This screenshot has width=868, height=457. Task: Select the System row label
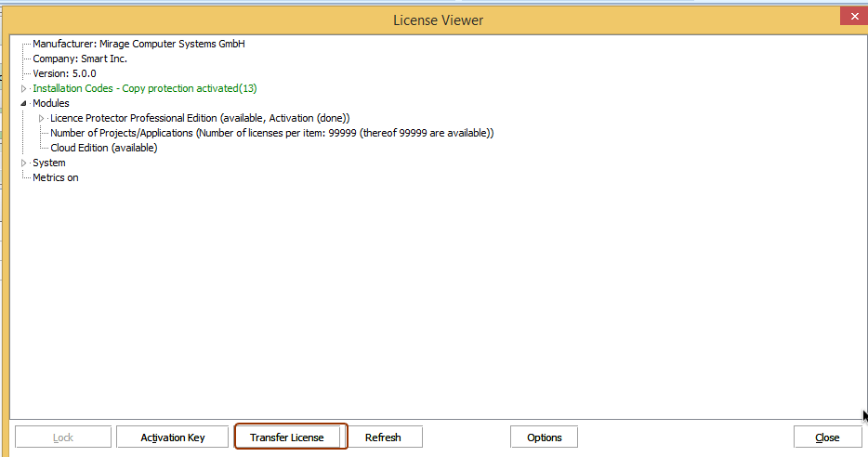[x=48, y=163]
